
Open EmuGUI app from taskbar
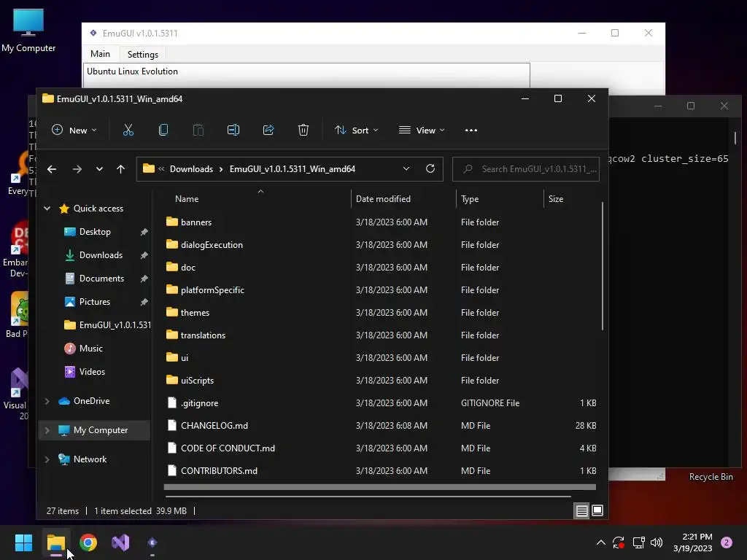click(x=152, y=542)
